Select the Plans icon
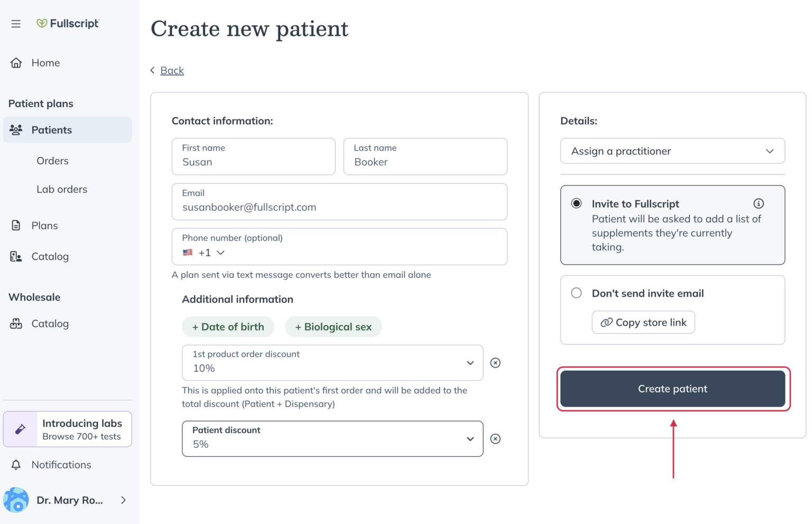The width and height of the screenshot is (812, 524). pos(16,225)
